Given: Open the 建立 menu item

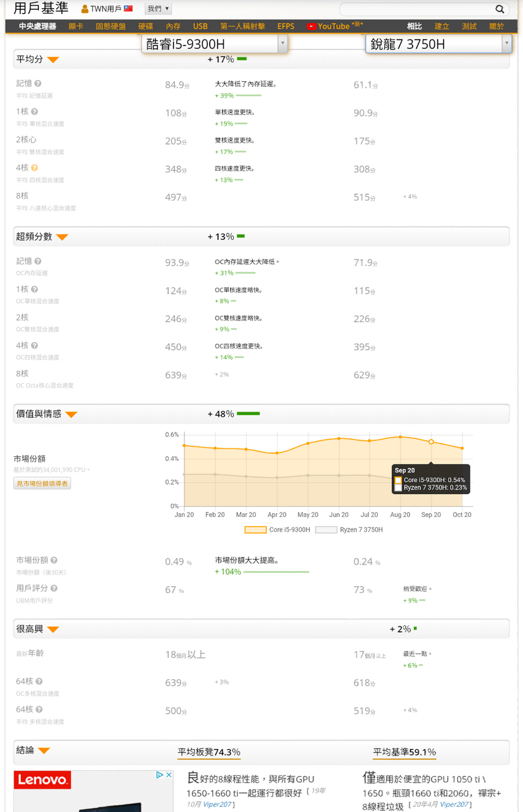Looking at the screenshot, I should coord(442,27).
